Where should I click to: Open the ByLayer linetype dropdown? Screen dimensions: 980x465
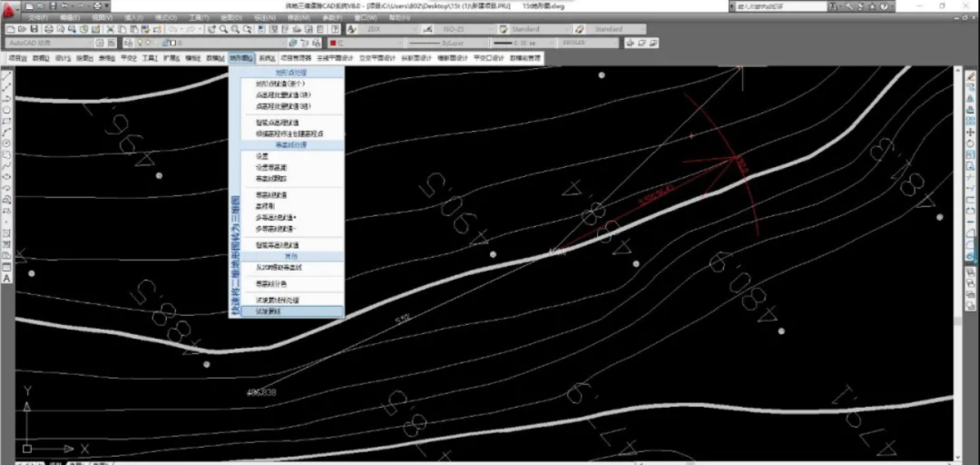(x=445, y=44)
